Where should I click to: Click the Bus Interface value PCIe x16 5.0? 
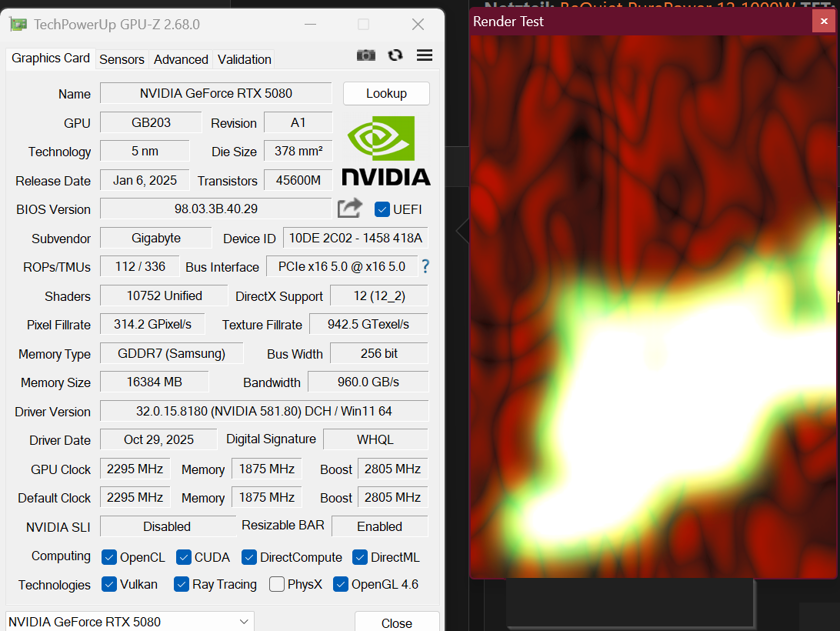tap(342, 266)
